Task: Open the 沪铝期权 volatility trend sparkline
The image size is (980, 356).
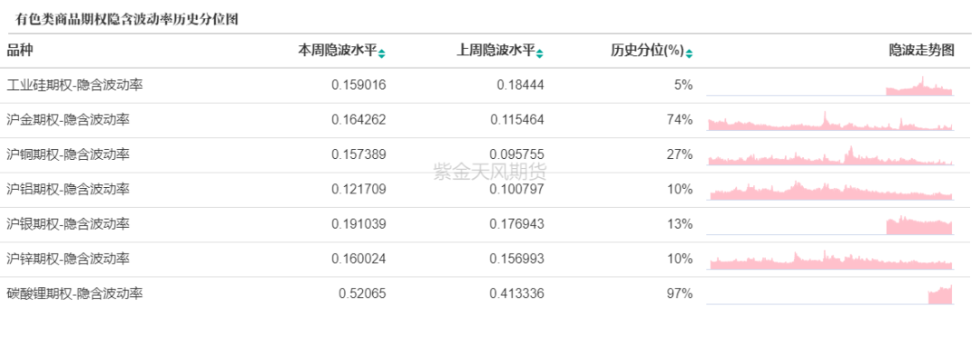Action: pos(829,190)
